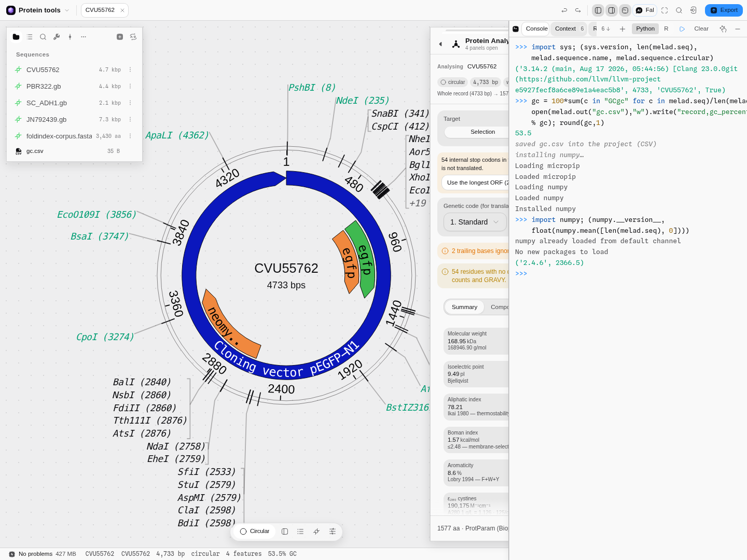
Task: Open the files folder icon in sidebar
Action: (16, 37)
